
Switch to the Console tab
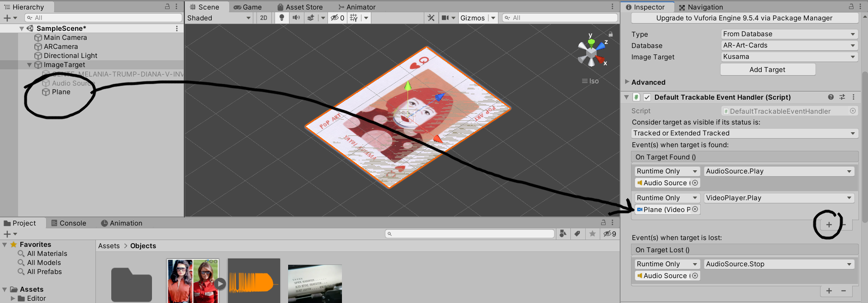click(68, 223)
